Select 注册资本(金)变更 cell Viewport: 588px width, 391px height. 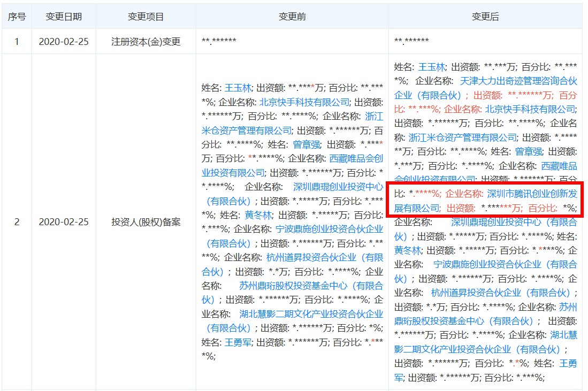[x=146, y=42]
